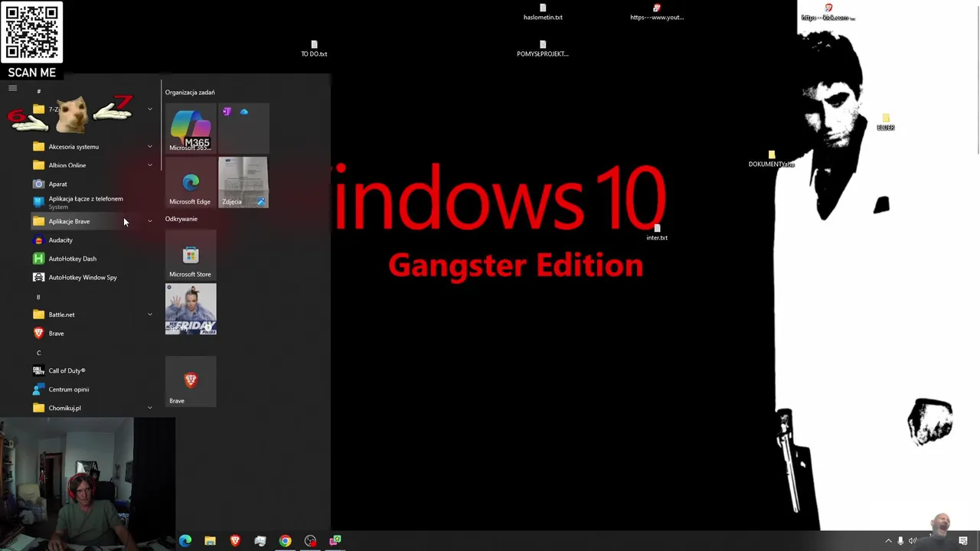The image size is (980, 551).
Task: Click the pink chat app taskbar icon
Action: [335, 541]
